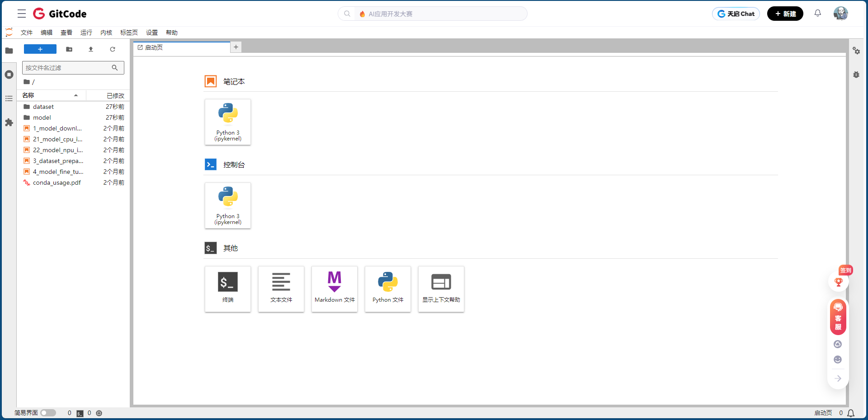Open the table of contents panel
This screenshot has width=868, height=420.
click(x=9, y=98)
